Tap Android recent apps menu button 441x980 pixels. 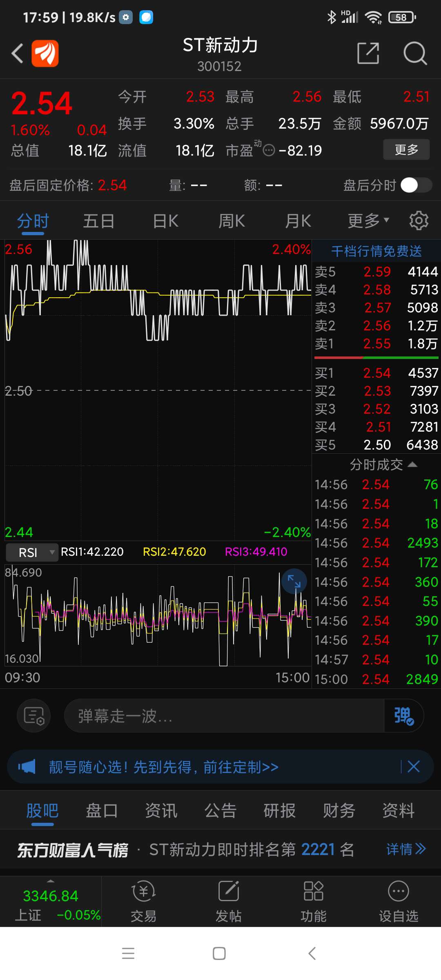click(x=128, y=953)
